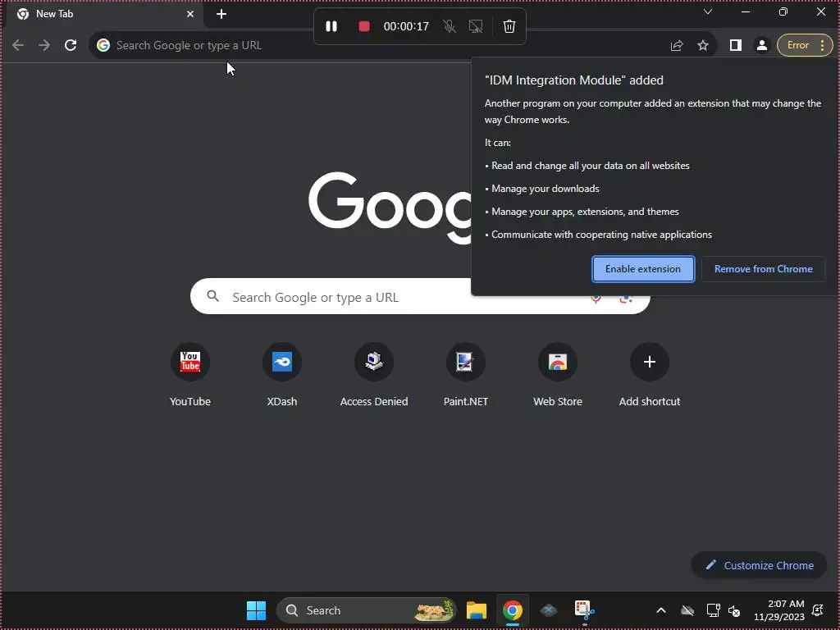
Task: Open the notification bell icon
Action: coord(818,610)
